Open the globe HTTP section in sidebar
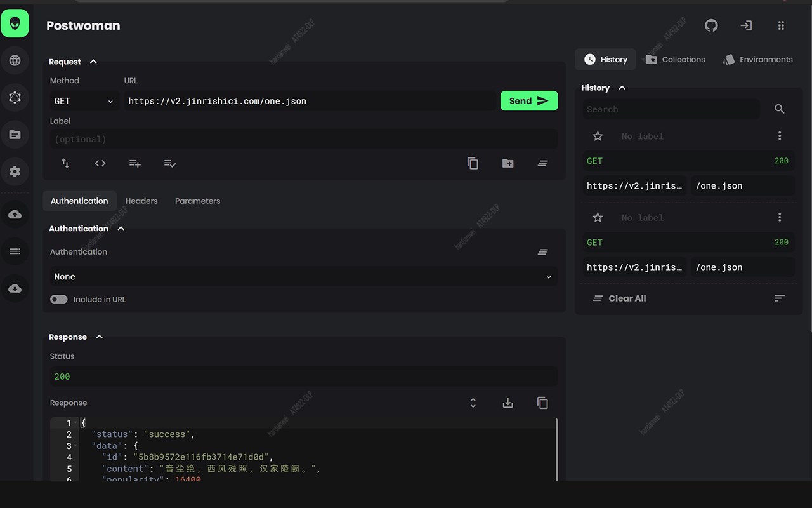The width and height of the screenshot is (812, 508). [x=15, y=60]
